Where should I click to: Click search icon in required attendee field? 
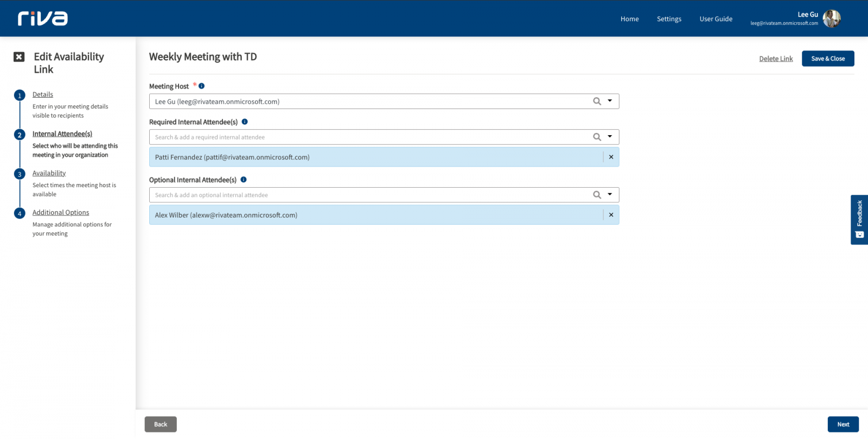pos(597,137)
